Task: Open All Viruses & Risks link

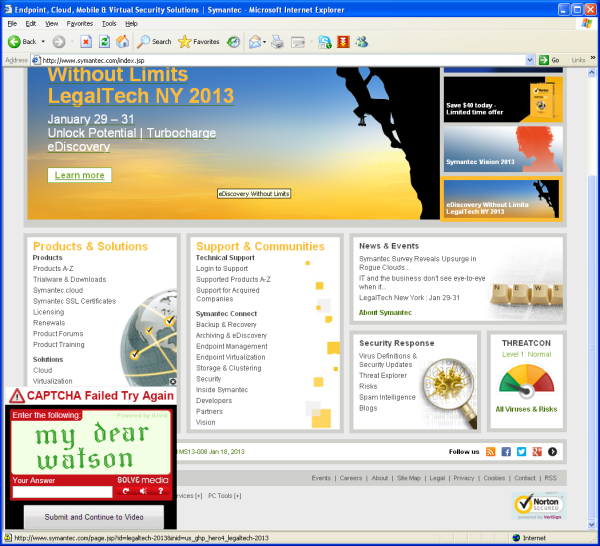Action: pos(526,409)
